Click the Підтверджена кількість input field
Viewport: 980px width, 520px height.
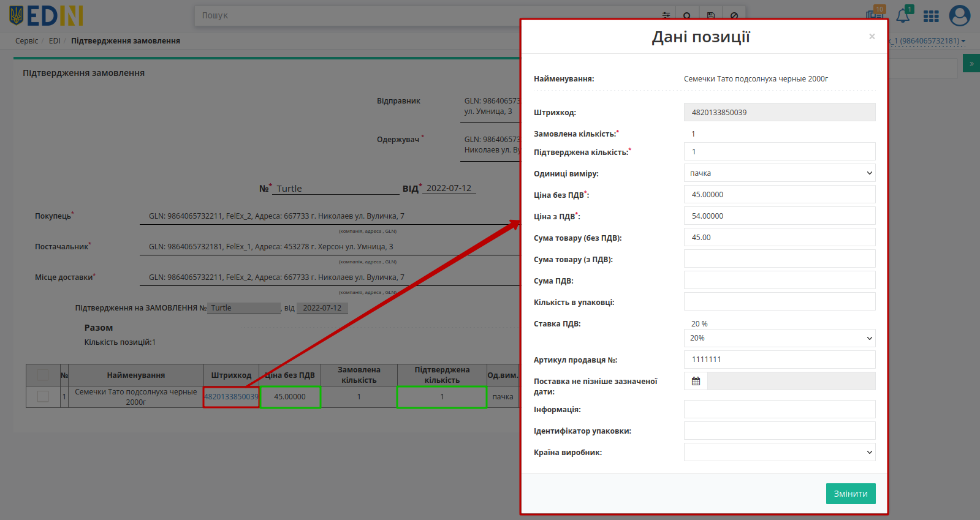(780, 151)
